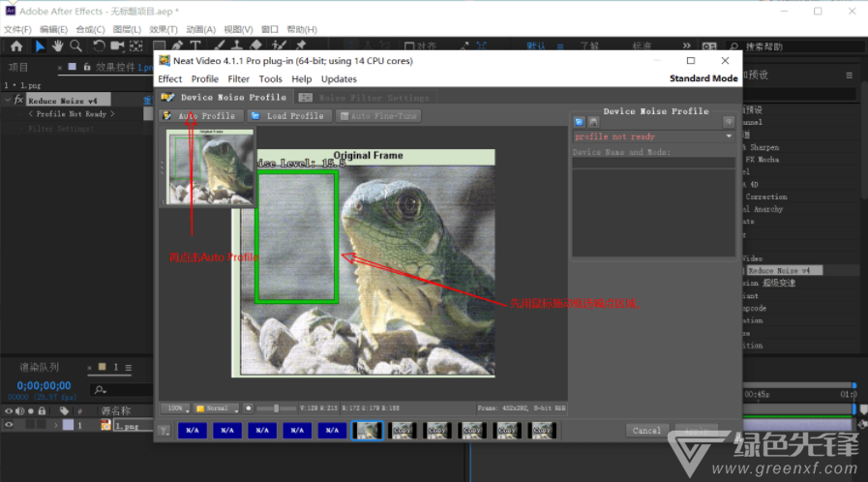Click the small preview thumbnail of the iguana
Viewport: 868px width, 482px height.
(210, 167)
